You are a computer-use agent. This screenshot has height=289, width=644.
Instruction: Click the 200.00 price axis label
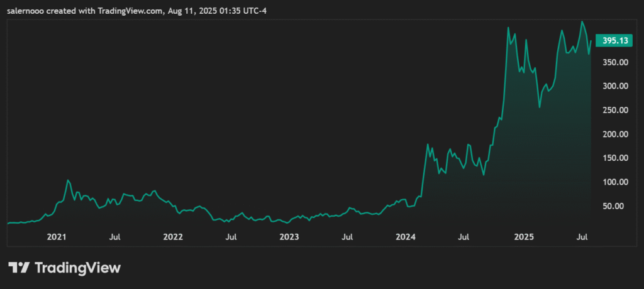coord(613,134)
